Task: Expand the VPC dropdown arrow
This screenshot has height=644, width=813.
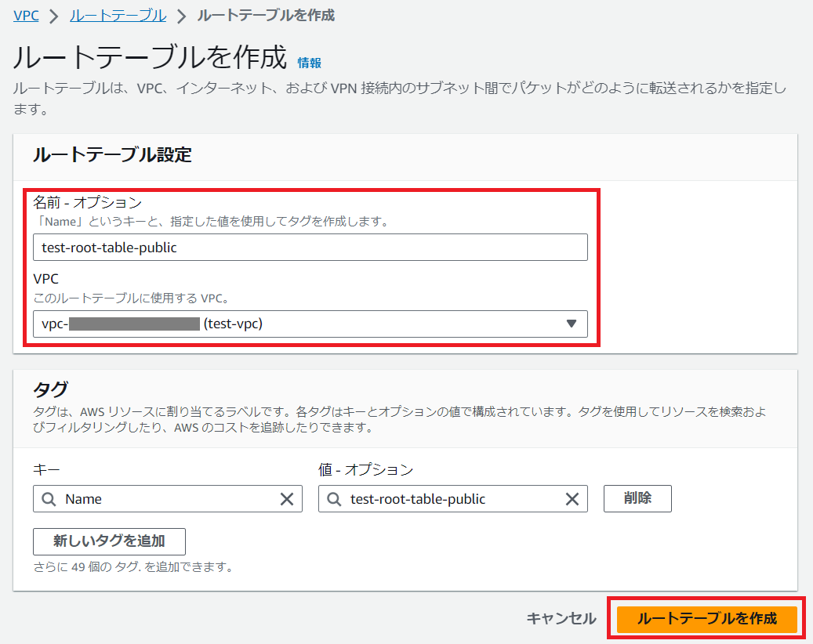Action: click(571, 324)
